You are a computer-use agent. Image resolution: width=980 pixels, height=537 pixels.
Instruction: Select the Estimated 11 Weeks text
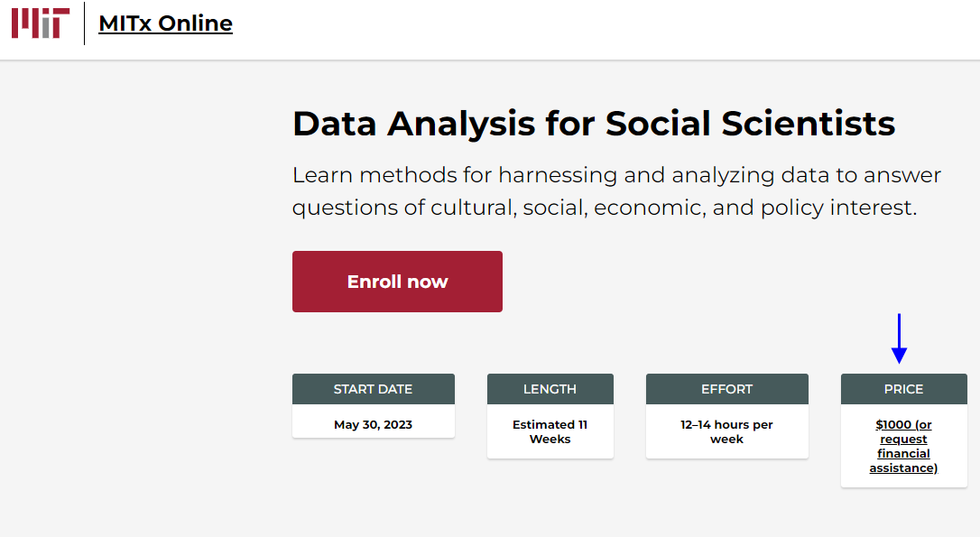click(550, 431)
